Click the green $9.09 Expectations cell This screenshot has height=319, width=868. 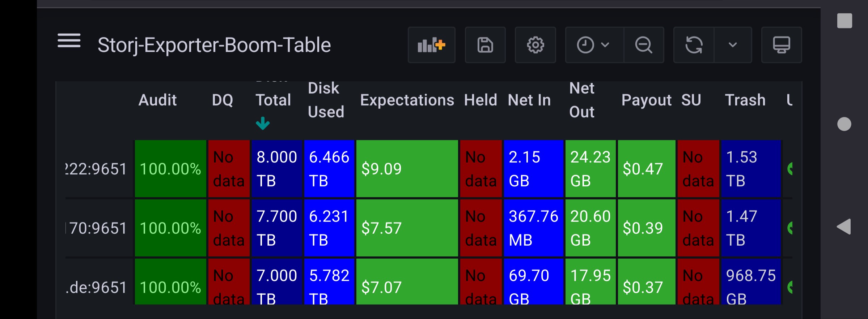click(407, 169)
